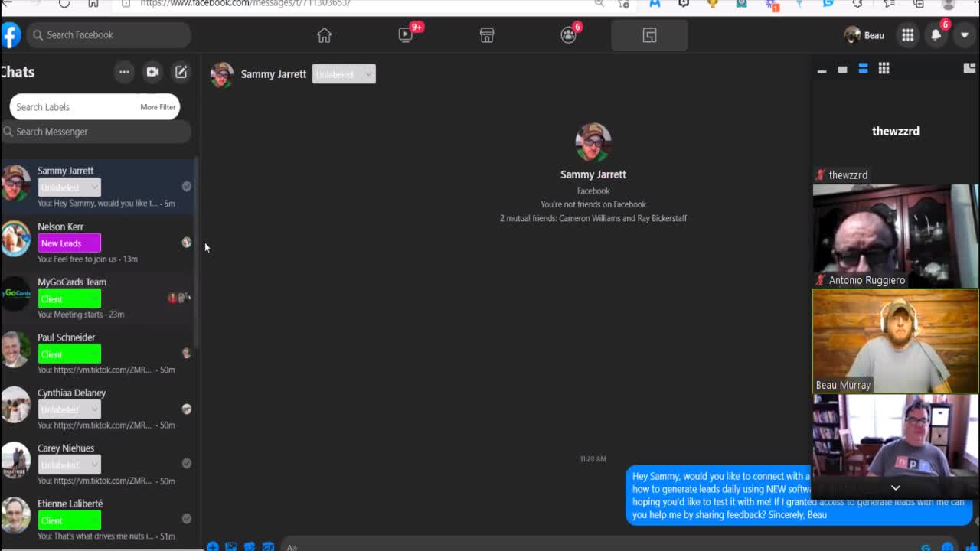
Task: Click Carey Niehues' delivered checkmark
Action: [186, 464]
